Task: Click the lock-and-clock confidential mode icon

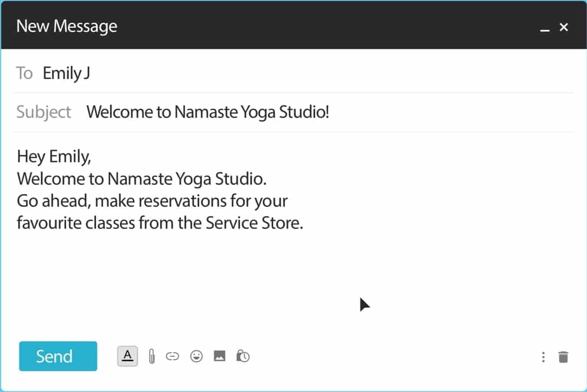Action: tap(243, 357)
